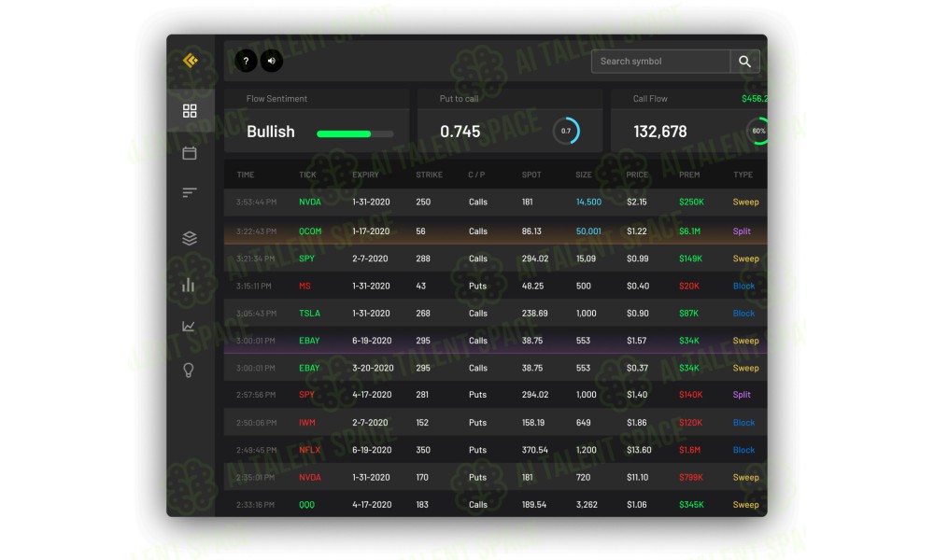Image resolution: width=934 pixels, height=560 pixels.
Task: Click the Bullish sentiment progress bar
Action: [355, 133]
